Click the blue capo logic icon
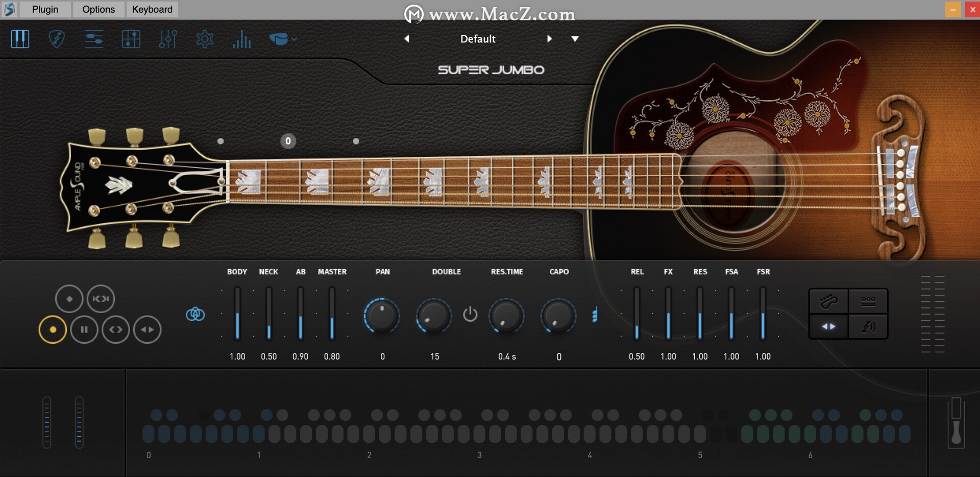Viewport: 980px width, 477px height. click(595, 314)
